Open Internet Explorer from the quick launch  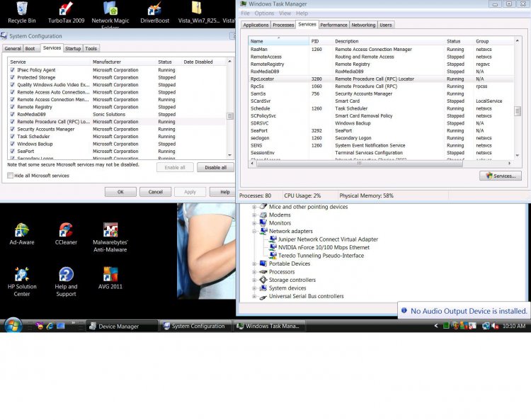(50, 326)
